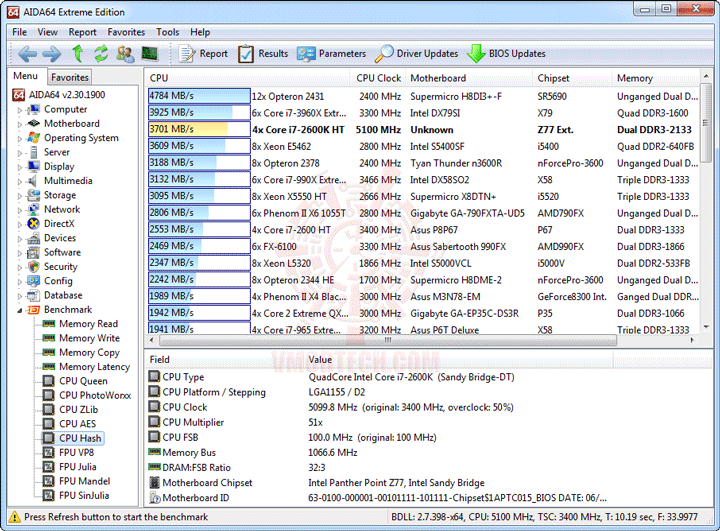Click the results list scroll-up arrow
720x531 pixels.
coord(706,75)
